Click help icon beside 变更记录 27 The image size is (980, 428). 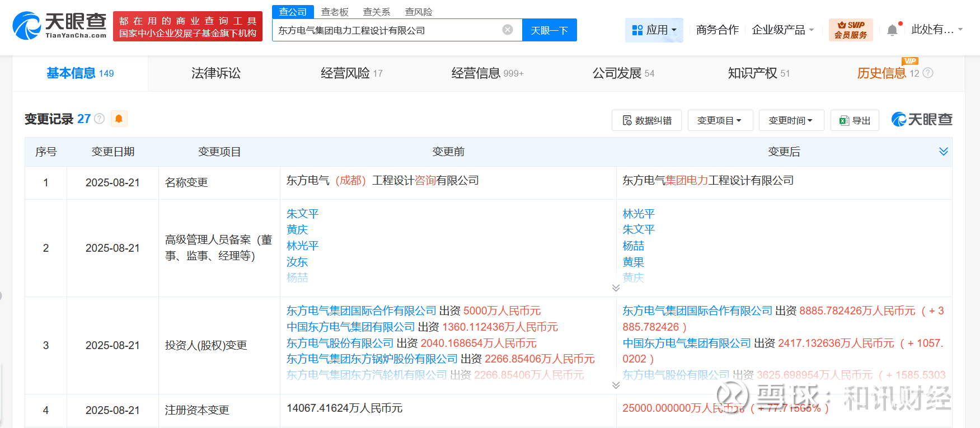[100, 119]
